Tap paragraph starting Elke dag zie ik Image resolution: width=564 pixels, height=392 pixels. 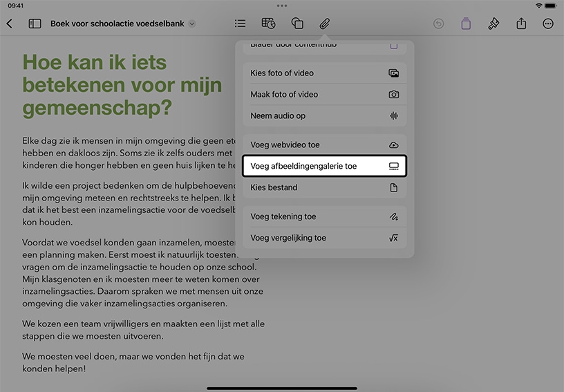(129, 153)
